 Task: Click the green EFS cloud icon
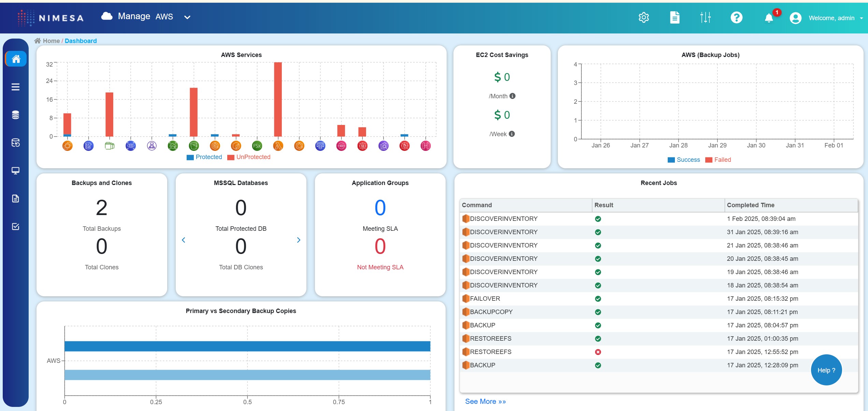point(173,146)
